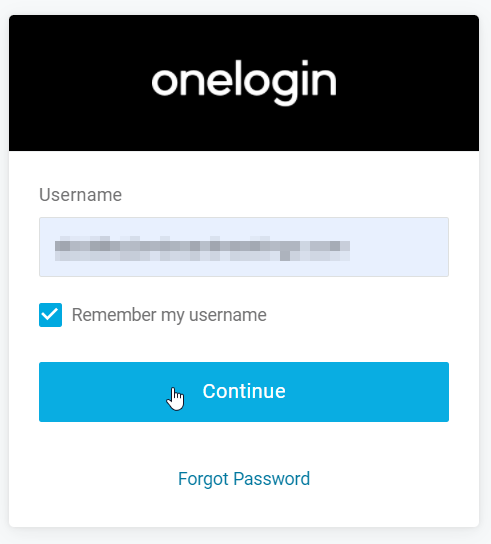
Task: Open the Forgot Password link
Action: point(244,479)
